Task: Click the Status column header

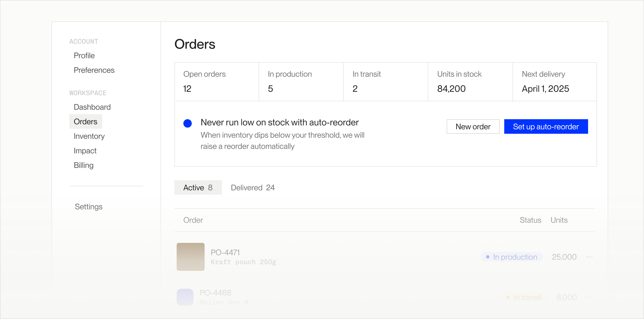Action: coord(530,220)
